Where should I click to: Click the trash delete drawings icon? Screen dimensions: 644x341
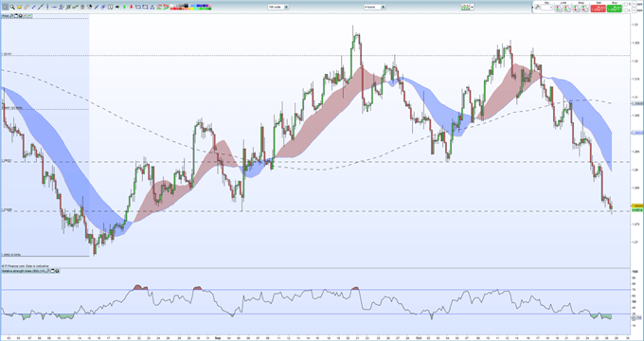point(82,7)
